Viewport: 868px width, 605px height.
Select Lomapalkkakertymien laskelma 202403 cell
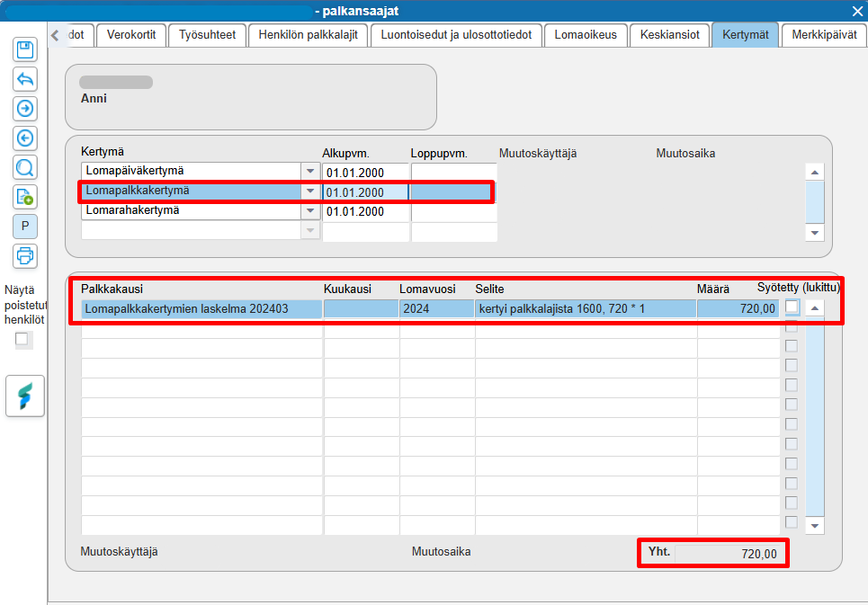tap(201, 308)
